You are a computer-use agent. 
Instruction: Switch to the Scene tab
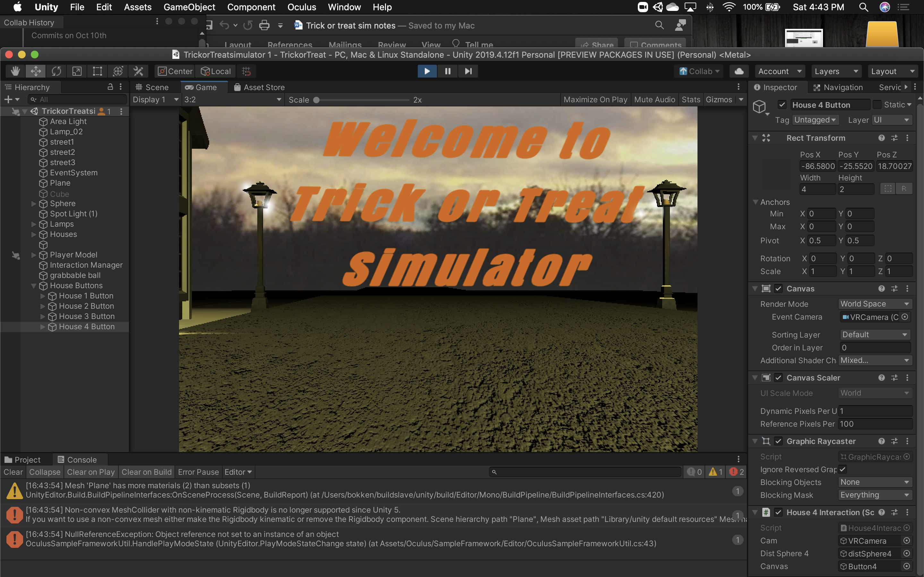coord(152,88)
